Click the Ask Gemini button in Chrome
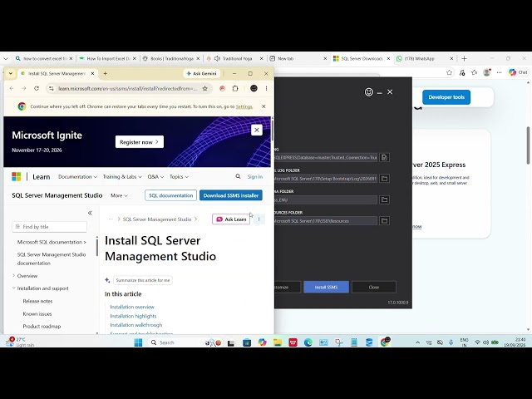This screenshot has height=399, width=532. click(201, 73)
